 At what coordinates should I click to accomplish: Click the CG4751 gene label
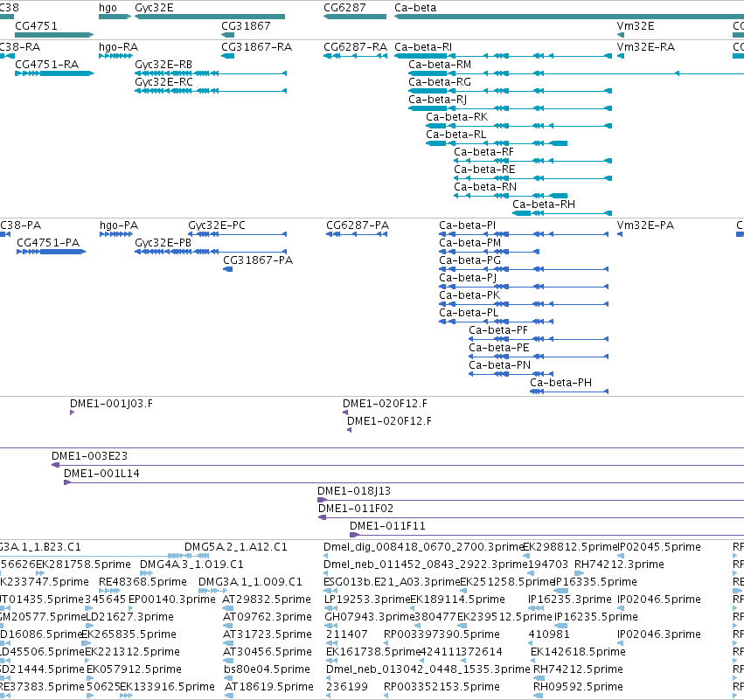[36, 25]
